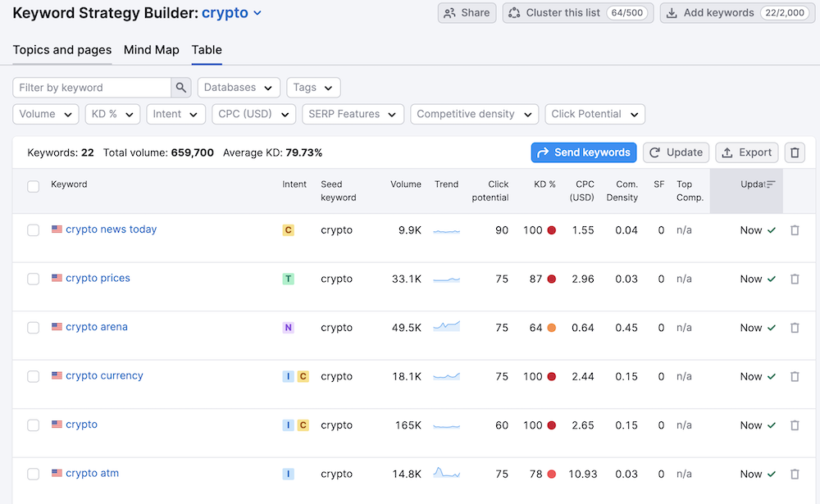The height and width of the screenshot is (504, 820).
Task: Switch to the Topics and pages tab
Action: 61,50
